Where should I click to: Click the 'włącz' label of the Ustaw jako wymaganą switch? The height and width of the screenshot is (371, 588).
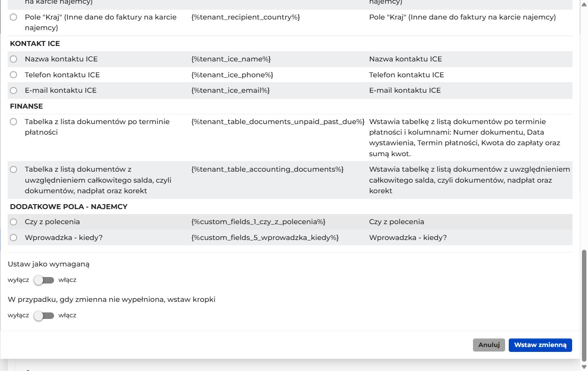[67, 280]
